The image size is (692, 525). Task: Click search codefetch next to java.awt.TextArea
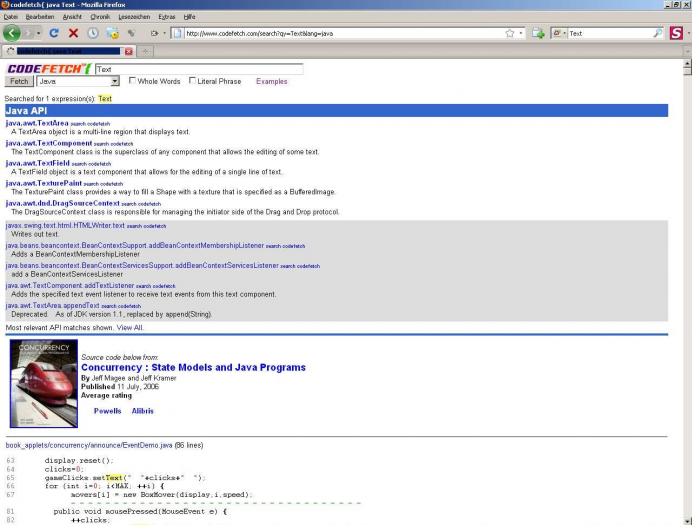90,124
